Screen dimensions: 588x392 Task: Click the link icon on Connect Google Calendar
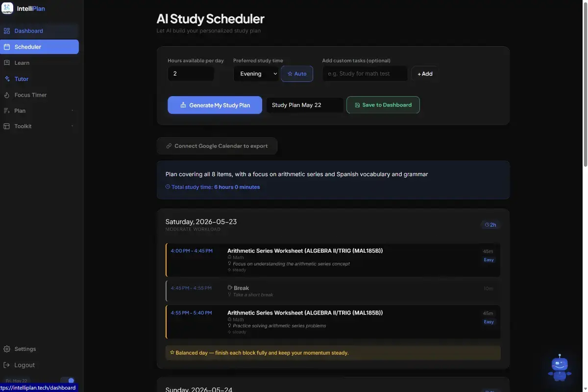pyautogui.click(x=169, y=146)
